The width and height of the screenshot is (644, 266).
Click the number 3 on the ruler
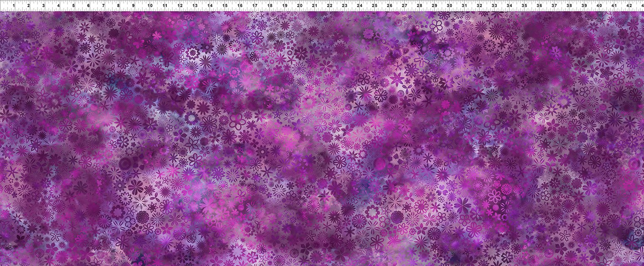point(44,6)
